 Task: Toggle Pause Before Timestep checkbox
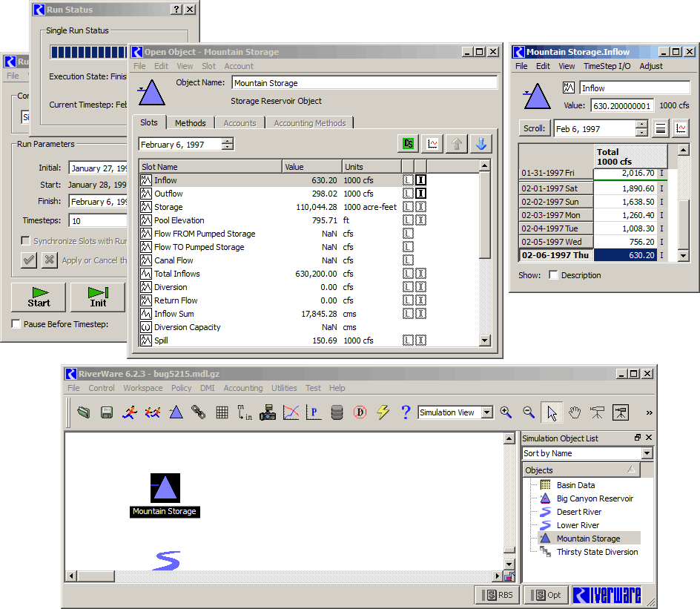click(x=16, y=323)
